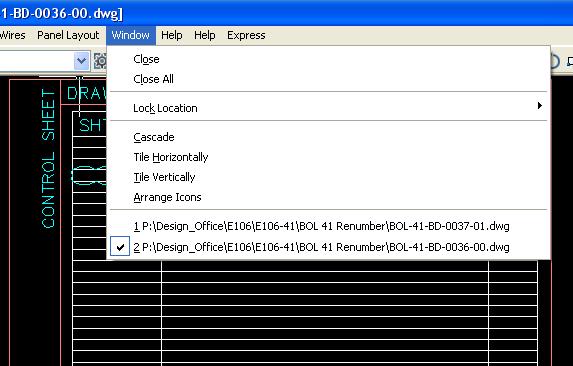The height and width of the screenshot is (366, 573).
Task: Switch to drawing BOL-41-BD-0037-01.dwg
Action: coord(329,226)
